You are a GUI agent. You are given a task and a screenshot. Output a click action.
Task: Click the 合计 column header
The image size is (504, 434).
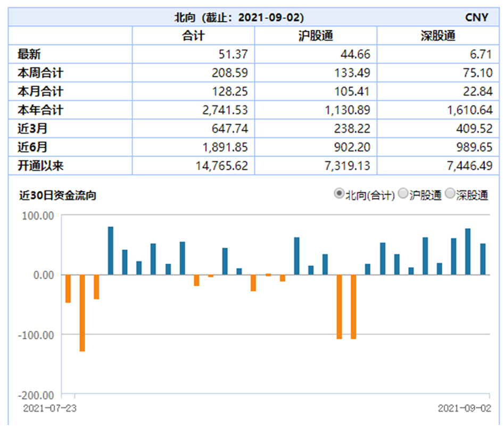click(193, 36)
